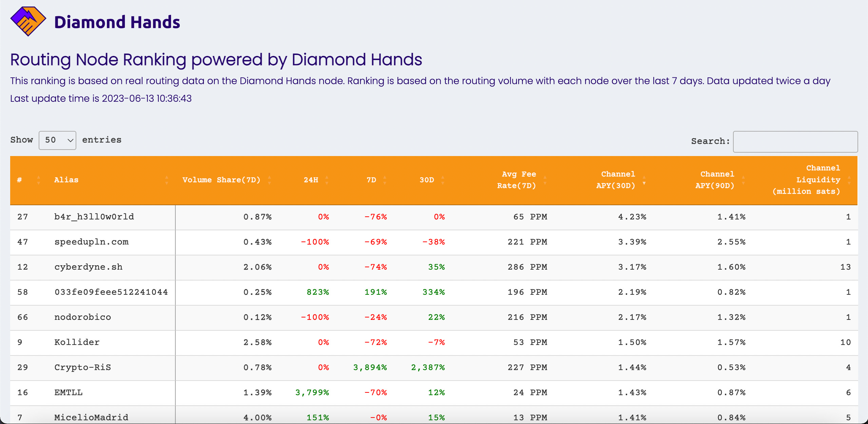
Task: Click the 1.50% Channel APY(30D) cell
Action: click(x=632, y=343)
